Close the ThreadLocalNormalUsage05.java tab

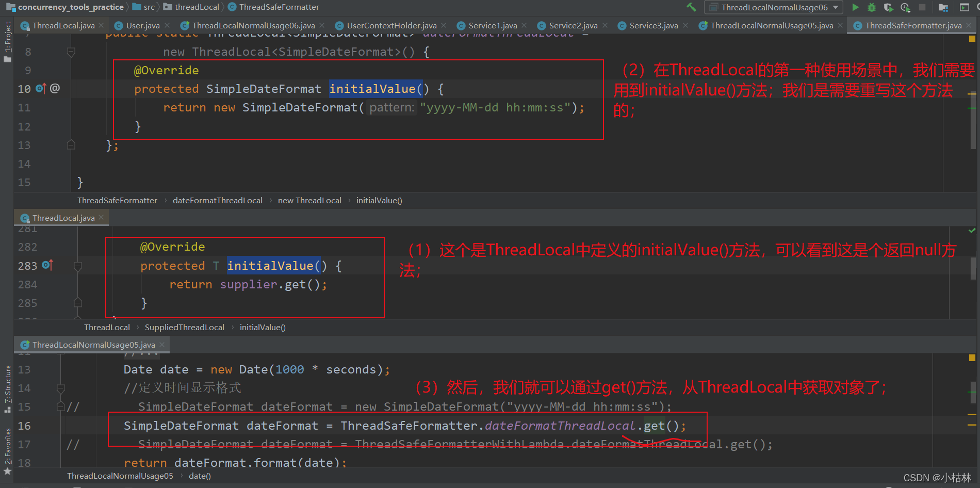pyautogui.click(x=840, y=25)
